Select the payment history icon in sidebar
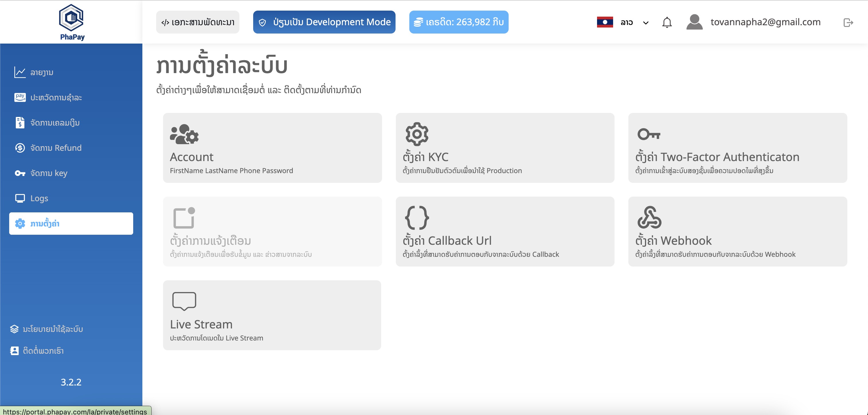The image size is (868, 415). pyautogui.click(x=21, y=97)
